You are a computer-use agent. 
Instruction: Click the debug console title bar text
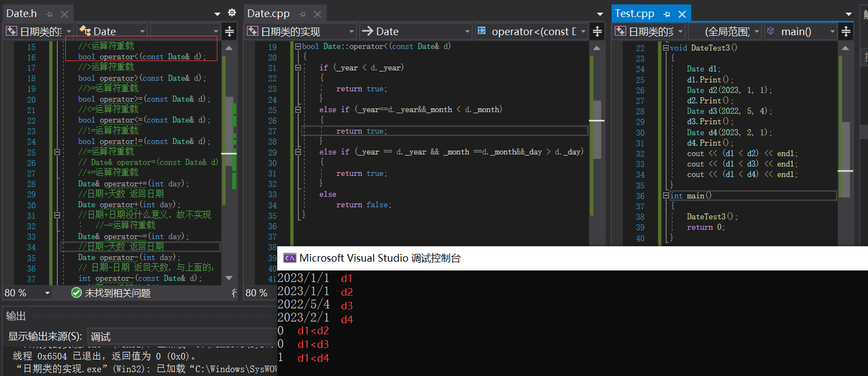[x=380, y=258]
